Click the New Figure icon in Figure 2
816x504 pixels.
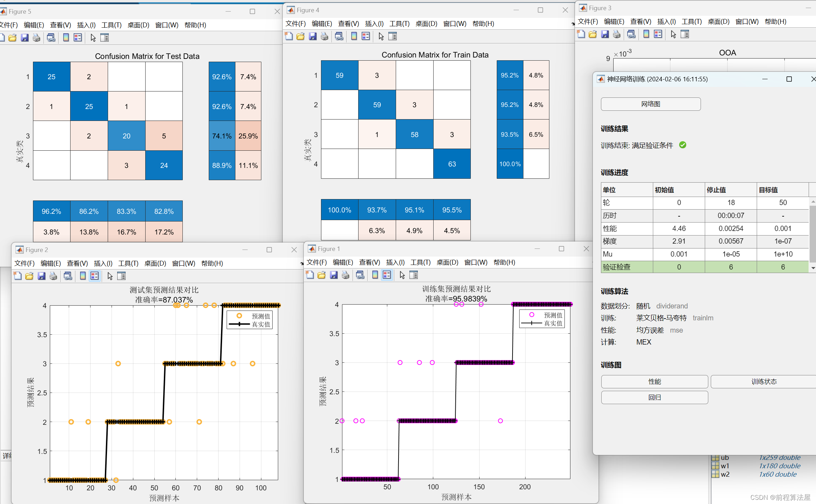(x=18, y=276)
